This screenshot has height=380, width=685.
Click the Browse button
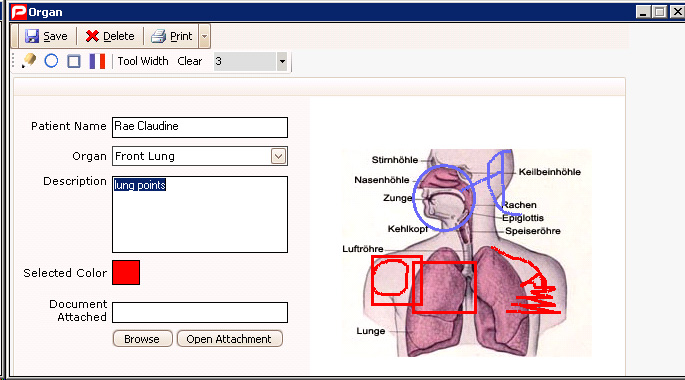[x=142, y=339]
